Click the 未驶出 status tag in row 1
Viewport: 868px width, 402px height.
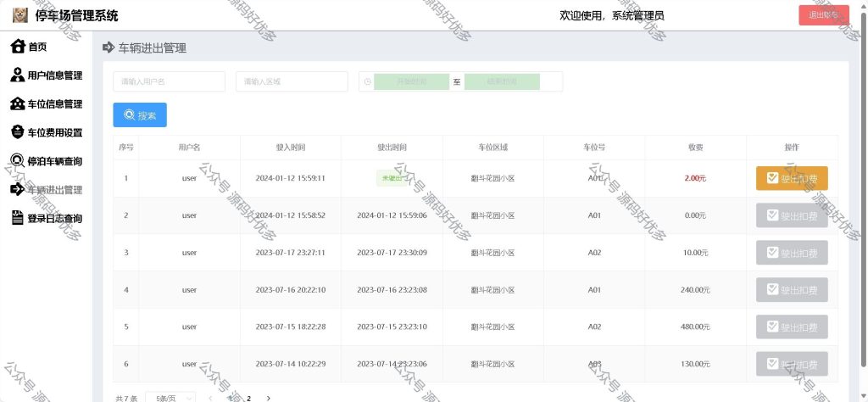[392, 178]
